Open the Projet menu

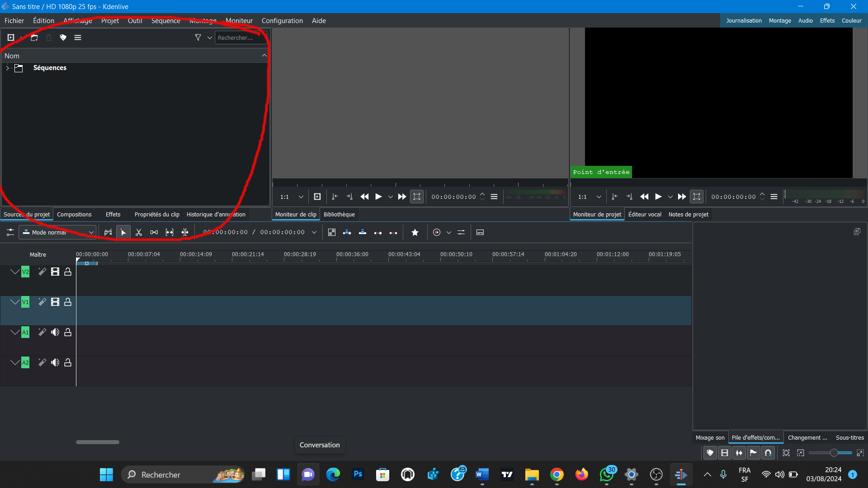tap(110, 20)
